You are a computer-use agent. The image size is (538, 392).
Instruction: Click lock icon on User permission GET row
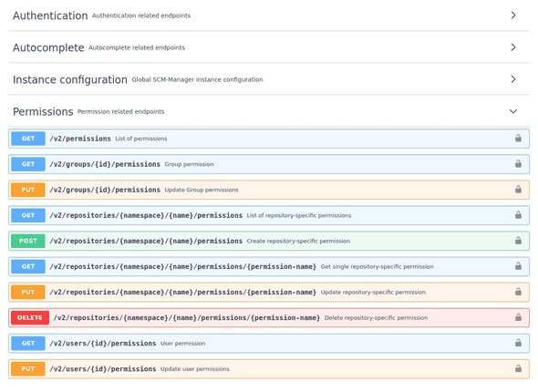coord(518,343)
